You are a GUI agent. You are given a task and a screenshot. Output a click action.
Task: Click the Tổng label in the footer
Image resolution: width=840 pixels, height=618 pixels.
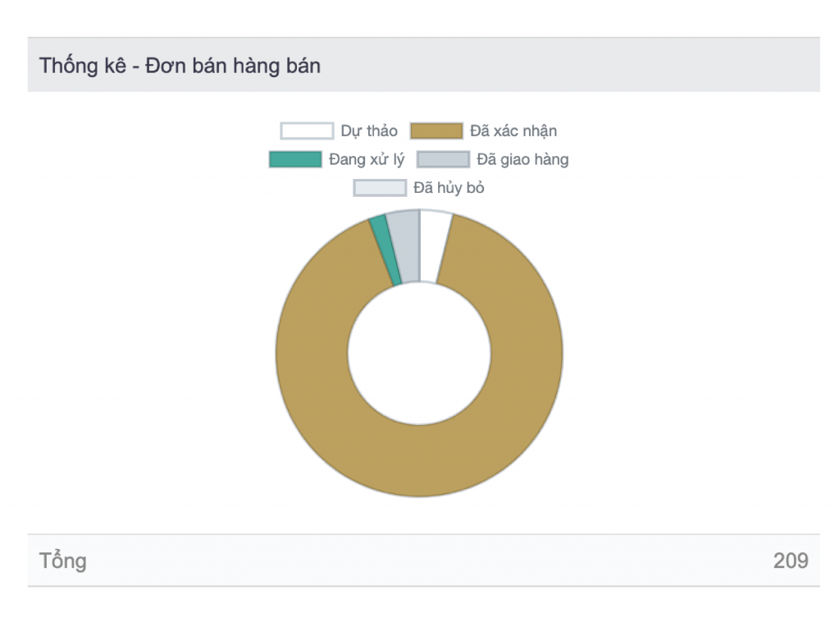click(x=63, y=561)
